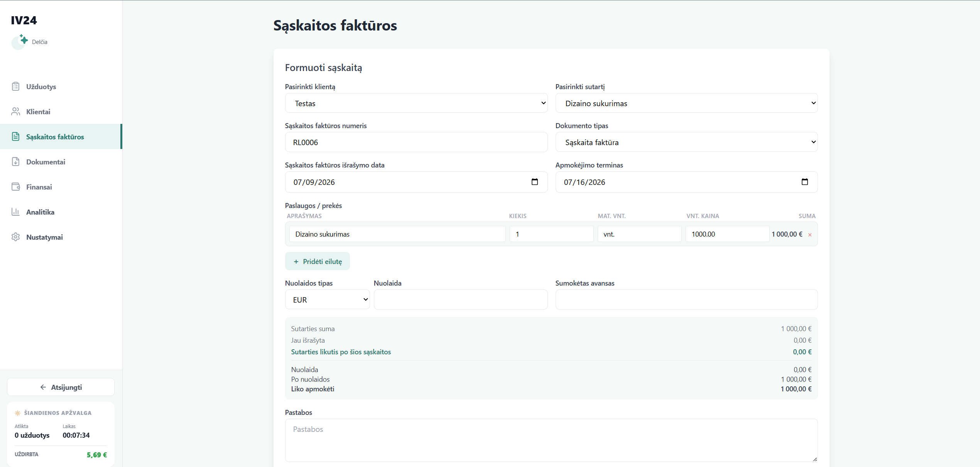The width and height of the screenshot is (980, 467).
Task: Select the Sąskaitos faktūros document icon
Action: pyautogui.click(x=15, y=137)
